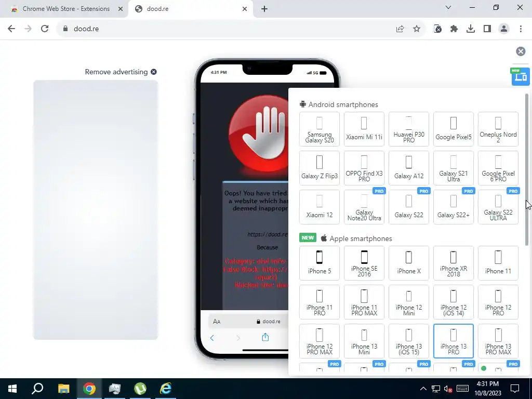Viewport: 532px width, 399px height.
Task: Tap the AA text size button in phone
Action: [217, 321]
